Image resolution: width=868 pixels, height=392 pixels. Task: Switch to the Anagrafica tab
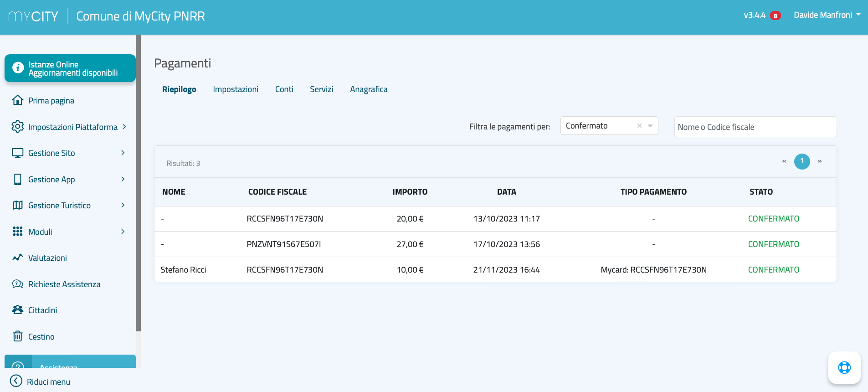point(369,89)
